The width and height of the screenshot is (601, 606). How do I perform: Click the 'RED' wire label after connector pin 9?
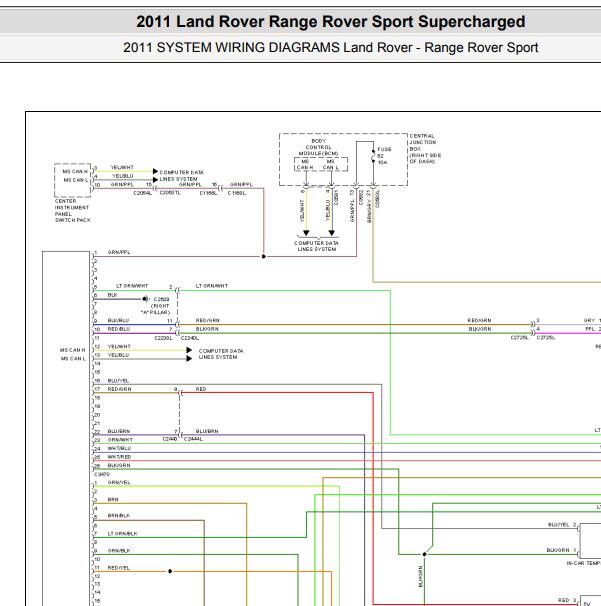click(x=201, y=389)
